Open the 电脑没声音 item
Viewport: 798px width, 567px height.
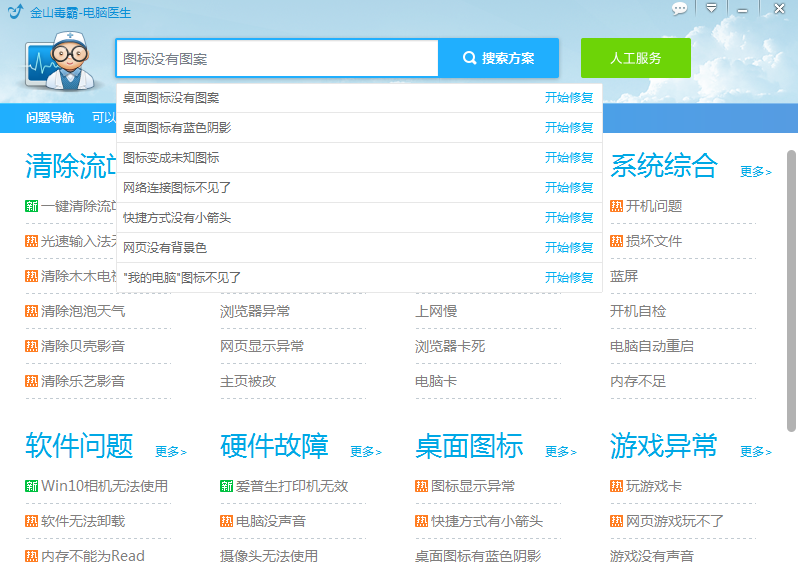pyautogui.click(x=271, y=521)
